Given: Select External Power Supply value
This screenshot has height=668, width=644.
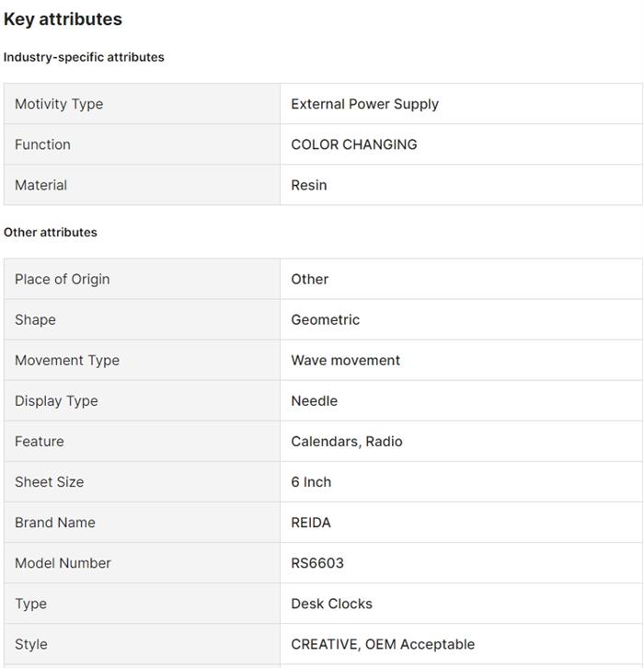Looking at the screenshot, I should [364, 104].
